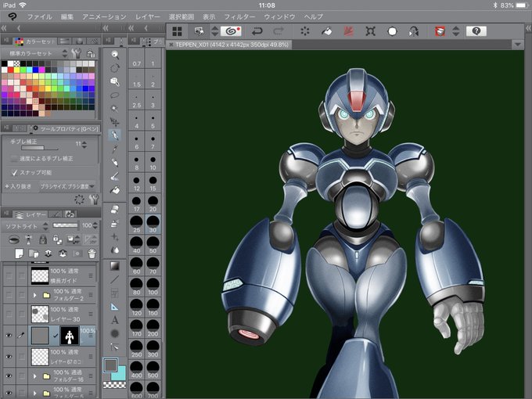Select the Object operation tool
The image size is (532, 399).
115,81
